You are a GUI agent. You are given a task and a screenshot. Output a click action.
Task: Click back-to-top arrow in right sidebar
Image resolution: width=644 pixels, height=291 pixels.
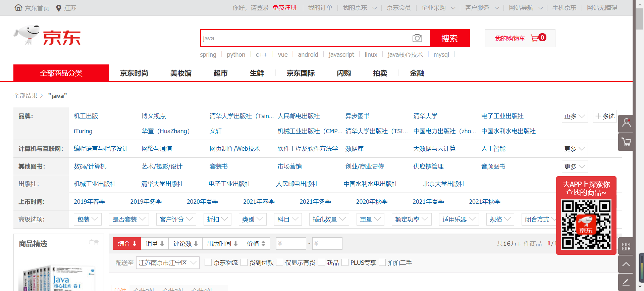(626, 264)
